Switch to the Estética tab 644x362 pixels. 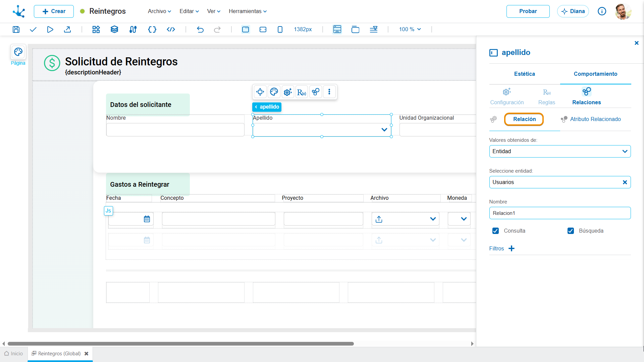tap(525, 74)
